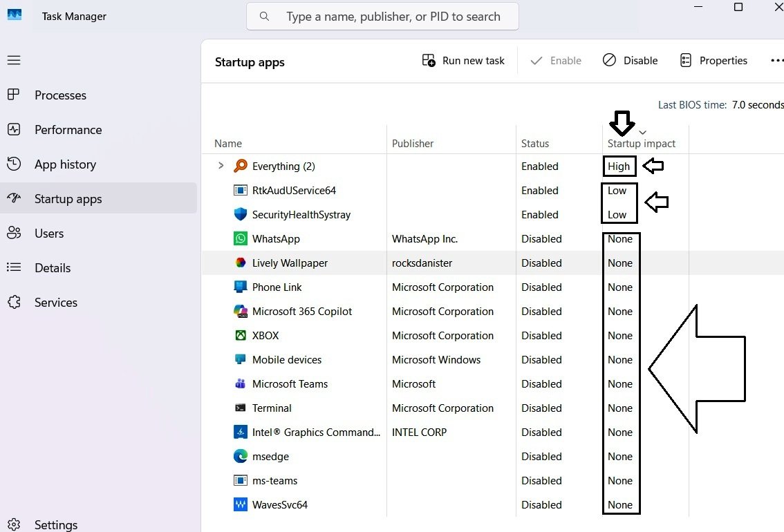
Task: Sort by the Startup impact column
Action: [x=641, y=144]
